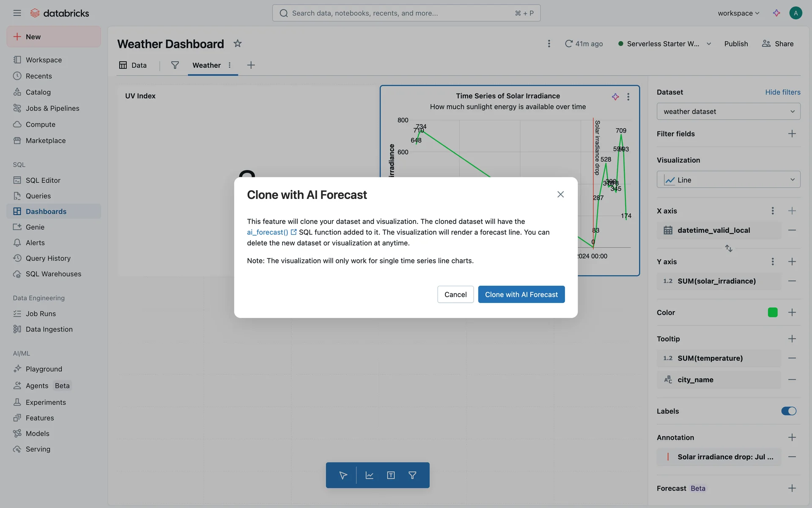The image size is (812, 508).
Task: Click the swap X and Y axes icon
Action: coord(728,248)
